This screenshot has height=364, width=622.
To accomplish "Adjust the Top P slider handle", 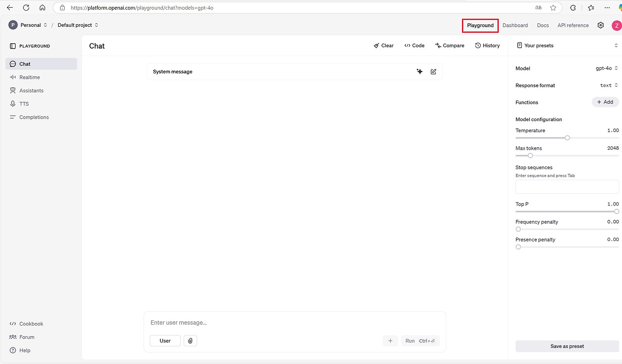I will pyautogui.click(x=617, y=211).
